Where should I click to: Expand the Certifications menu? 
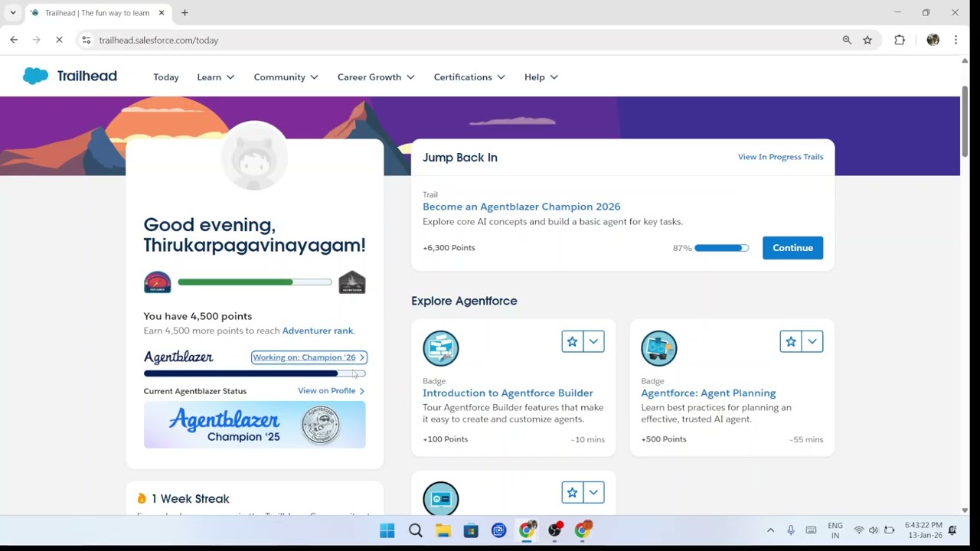pos(469,77)
